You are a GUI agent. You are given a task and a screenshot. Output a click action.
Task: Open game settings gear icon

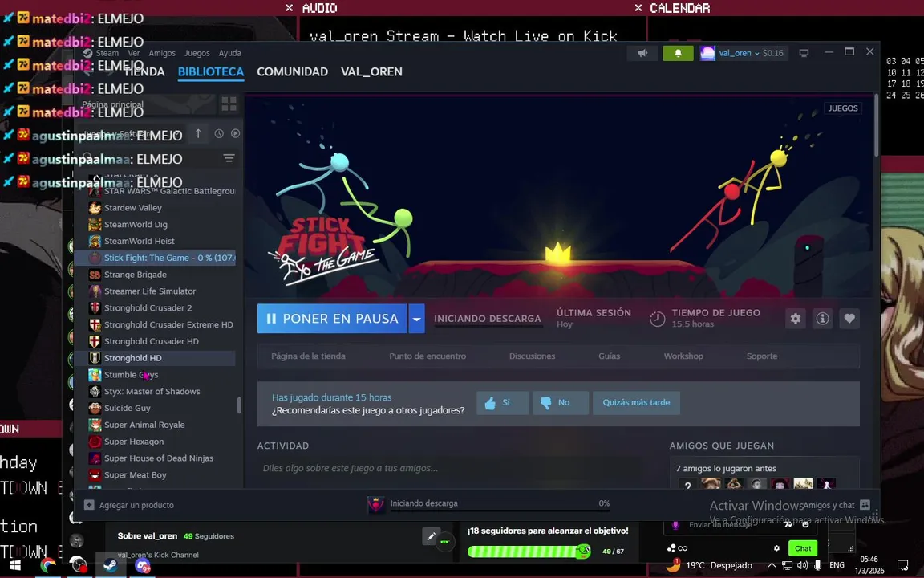point(796,319)
